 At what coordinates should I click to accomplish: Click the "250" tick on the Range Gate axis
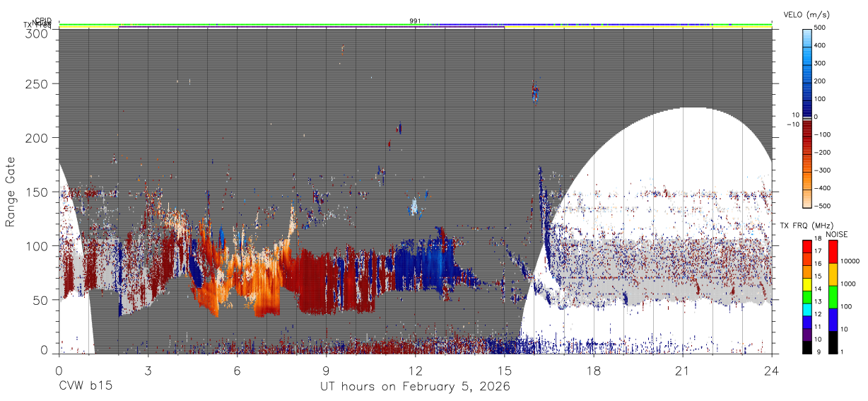pyautogui.click(x=37, y=84)
